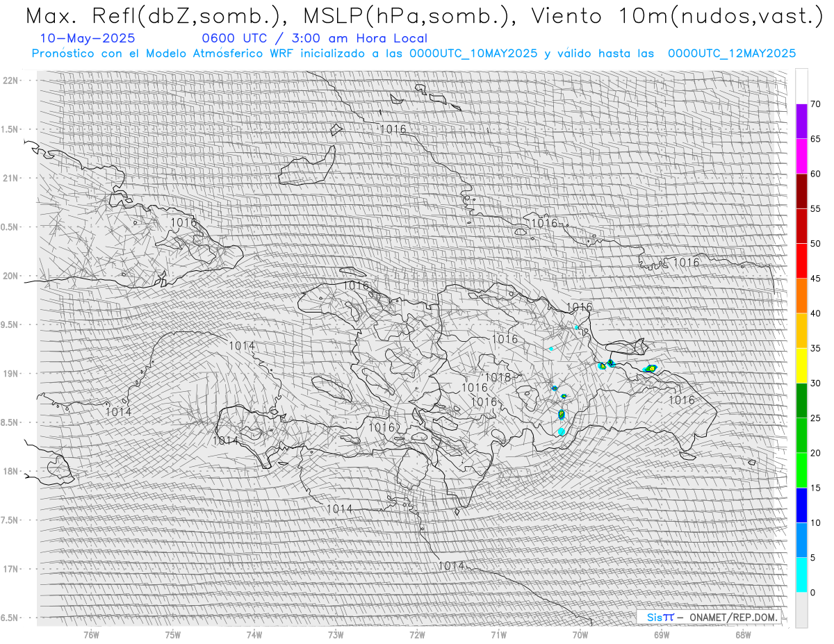
Task: Click the '22N' latitude axis label
Action: click(x=10, y=81)
